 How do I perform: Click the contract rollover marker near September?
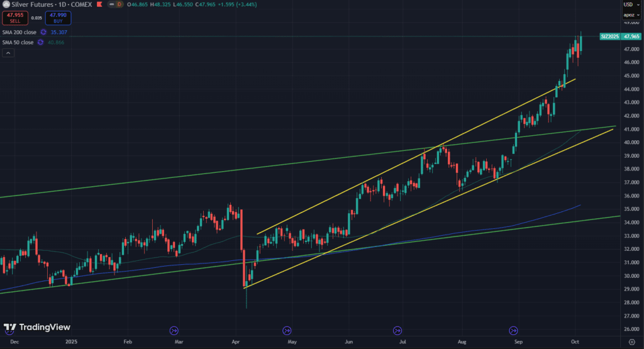[x=513, y=330]
